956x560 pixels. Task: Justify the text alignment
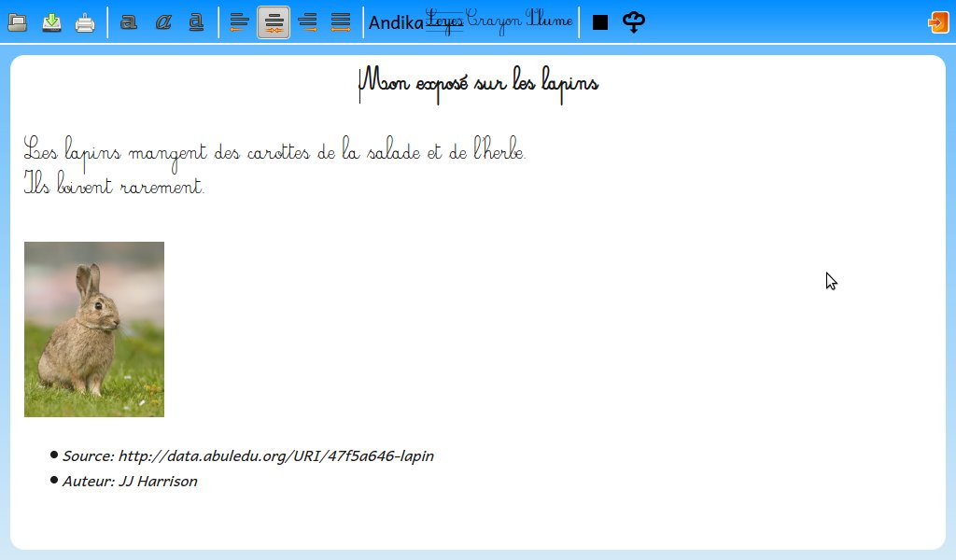point(341,22)
